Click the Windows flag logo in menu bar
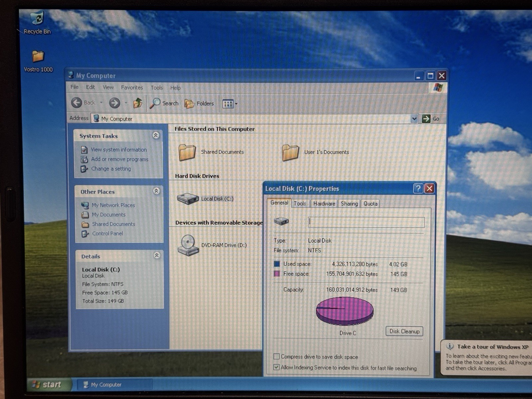 438,88
